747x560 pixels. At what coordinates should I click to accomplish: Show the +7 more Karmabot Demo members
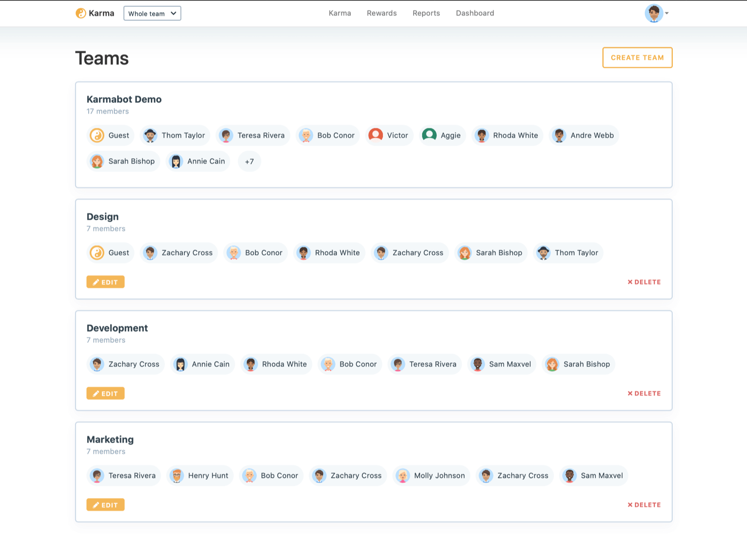point(249,161)
